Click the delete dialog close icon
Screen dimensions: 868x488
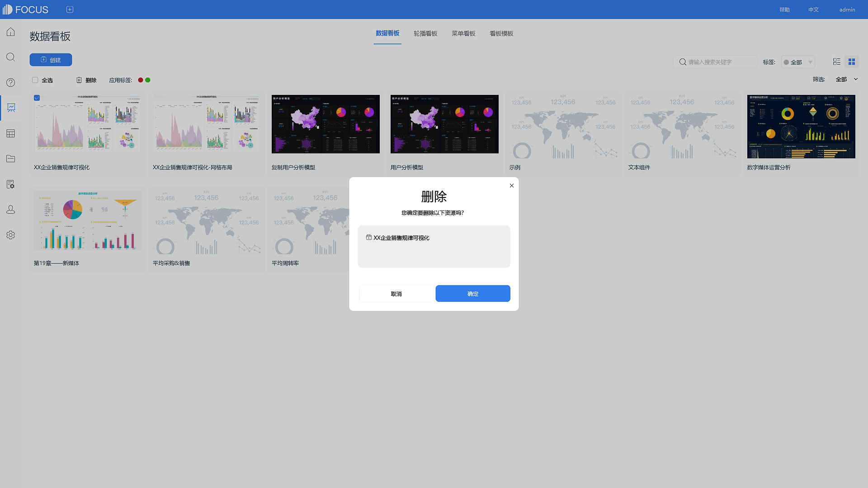(511, 185)
